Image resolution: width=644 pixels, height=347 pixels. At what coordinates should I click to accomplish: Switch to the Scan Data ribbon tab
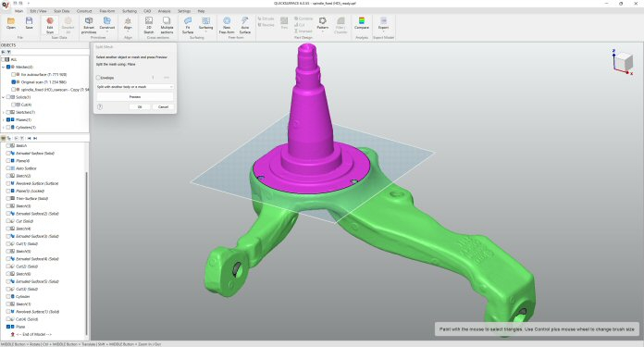(x=62, y=11)
